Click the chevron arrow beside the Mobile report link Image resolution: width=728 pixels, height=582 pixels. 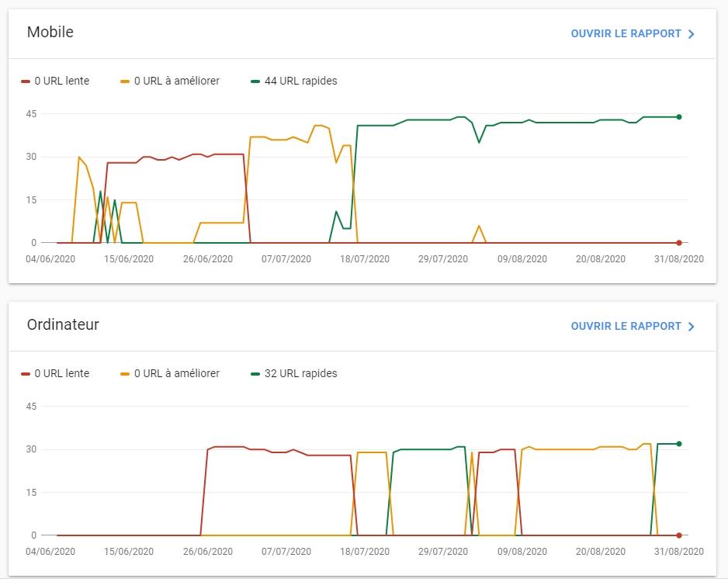692,34
